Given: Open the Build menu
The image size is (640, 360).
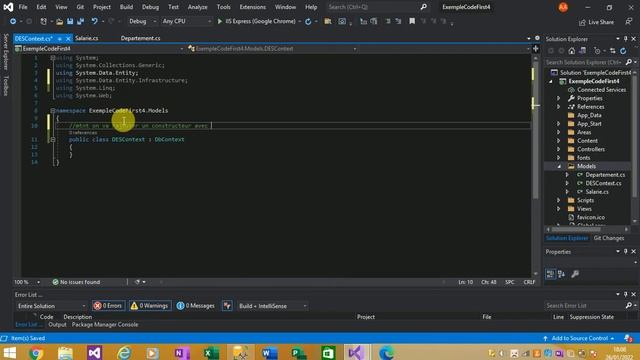Looking at the screenshot, I should (126, 7).
